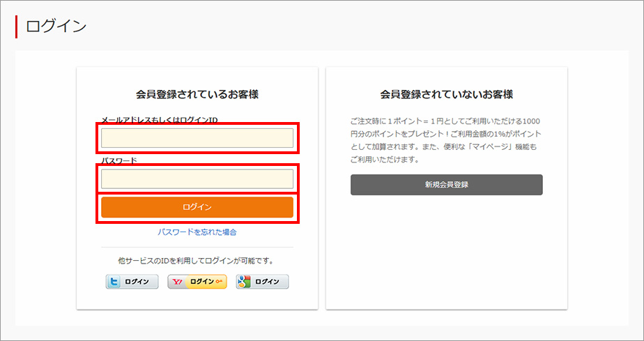
Task: Focus the パスワード input field
Action: click(x=197, y=179)
